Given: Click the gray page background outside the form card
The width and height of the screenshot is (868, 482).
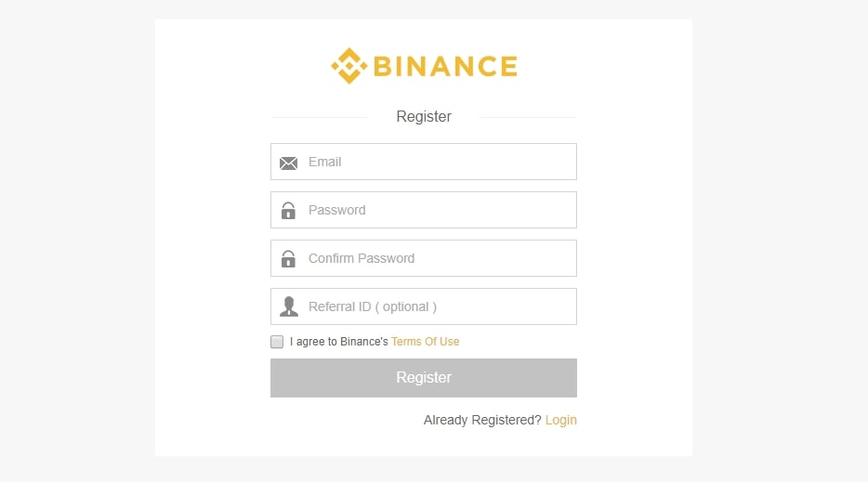Looking at the screenshot, I should point(77,241).
